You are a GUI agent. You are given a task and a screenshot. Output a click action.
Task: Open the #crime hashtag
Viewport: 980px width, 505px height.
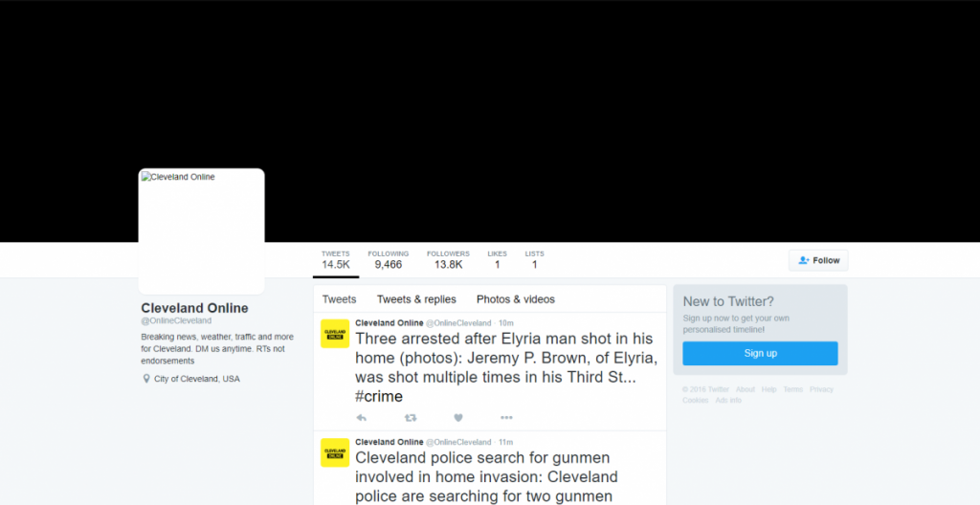tap(379, 396)
